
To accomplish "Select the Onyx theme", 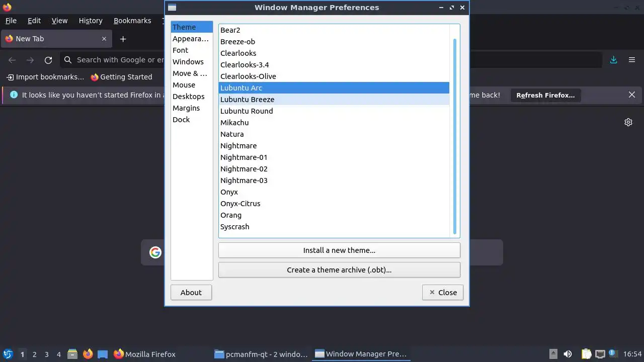I will [x=334, y=192].
